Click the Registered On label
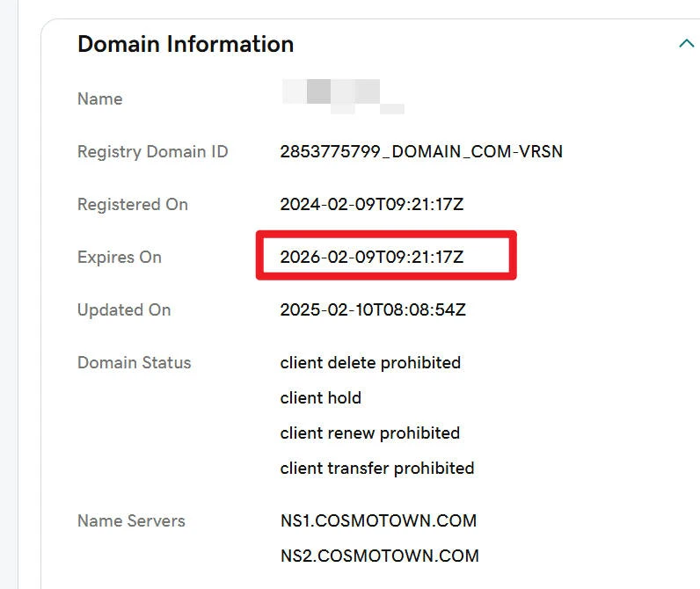 (x=132, y=205)
